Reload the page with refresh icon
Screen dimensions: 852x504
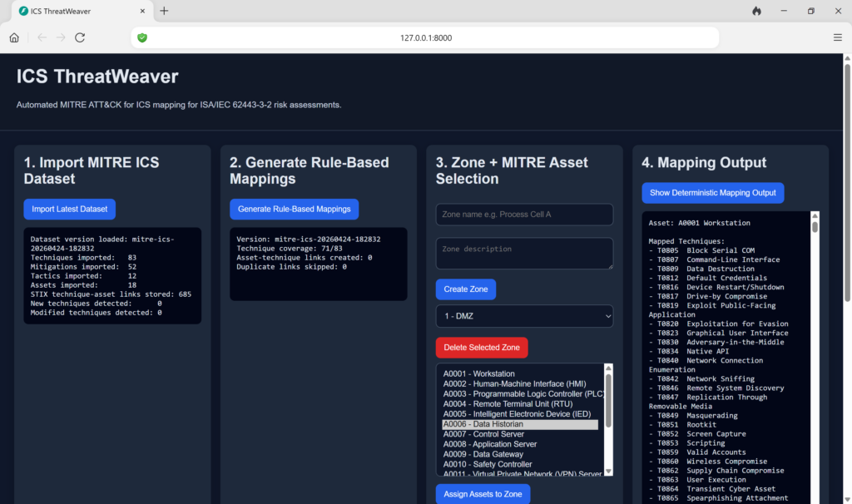pos(80,37)
